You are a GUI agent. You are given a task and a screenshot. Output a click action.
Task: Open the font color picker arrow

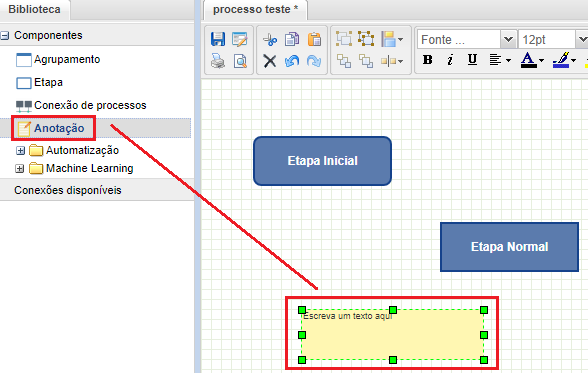[x=542, y=60]
